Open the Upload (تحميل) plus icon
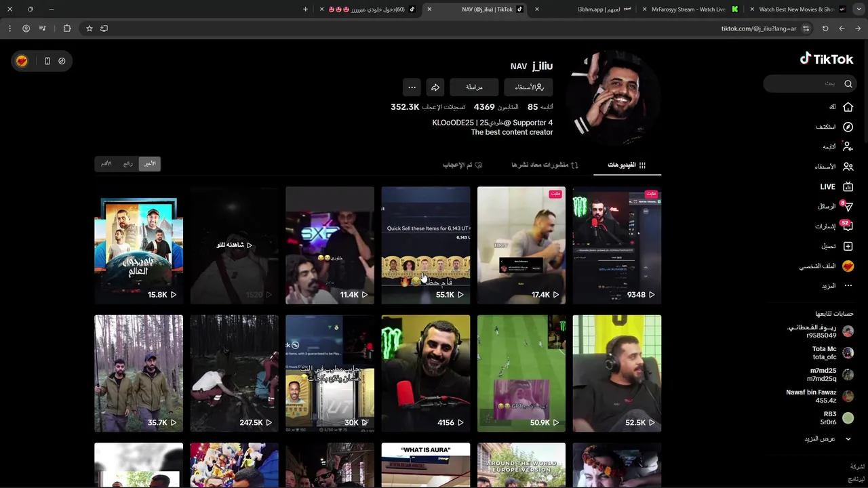 [848, 246]
